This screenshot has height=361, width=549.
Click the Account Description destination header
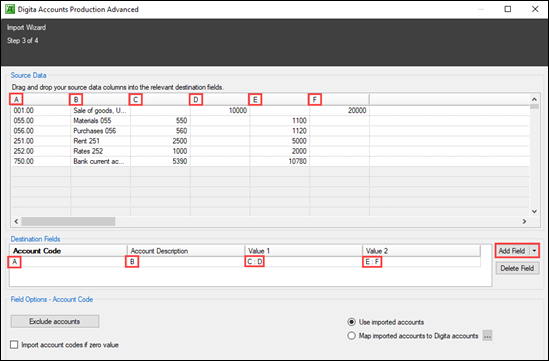point(186,251)
